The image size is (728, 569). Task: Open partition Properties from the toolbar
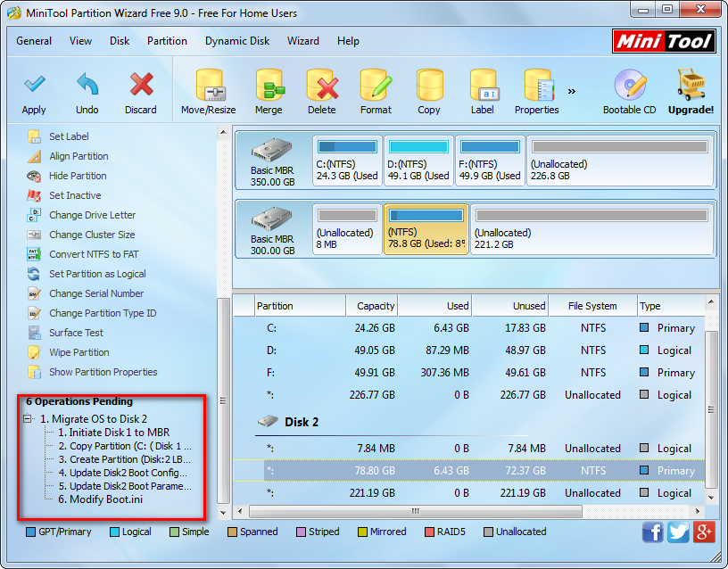537,92
